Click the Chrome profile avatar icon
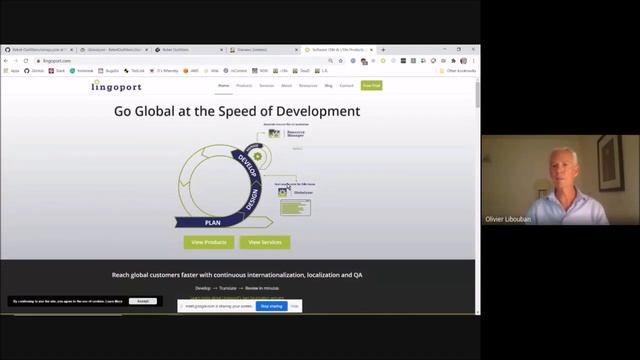The height and width of the screenshot is (360, 640). pyautogui.click(x=464, y=61)
